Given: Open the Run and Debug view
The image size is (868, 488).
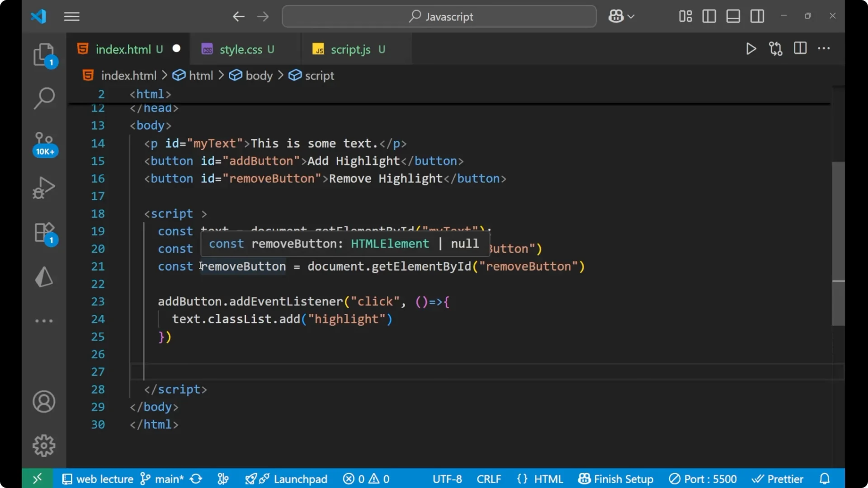Looking at the screenshot, I should point(44,187).
